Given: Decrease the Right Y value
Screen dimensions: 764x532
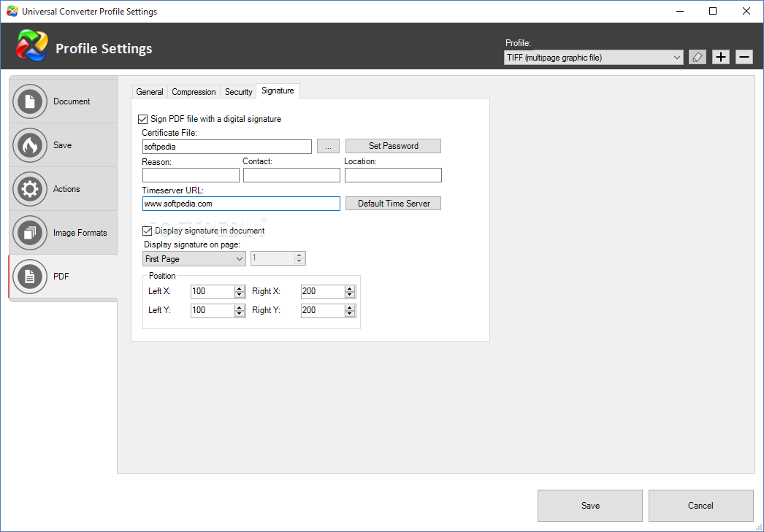Looking at the screenshot, I should 349,314.
